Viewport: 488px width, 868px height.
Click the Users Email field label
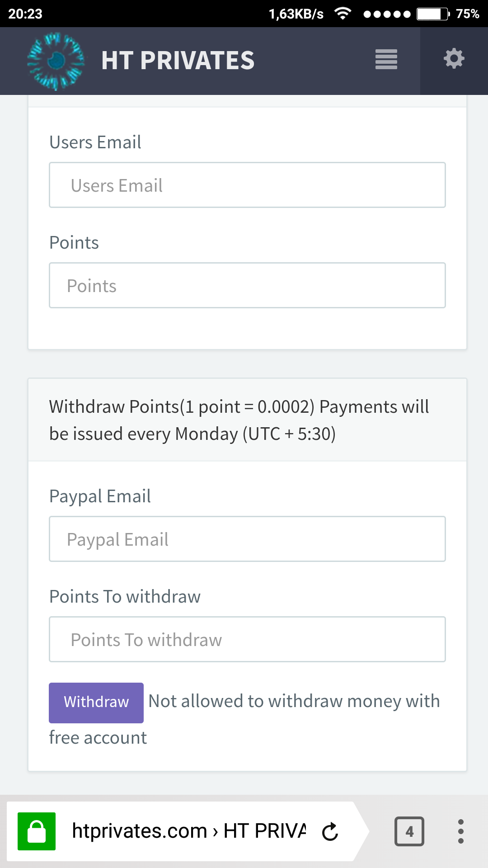coord(95,142)
